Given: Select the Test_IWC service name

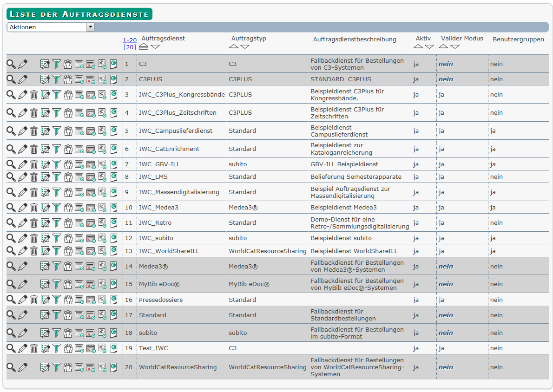Looking at the screenshot, I should pos(153,348).
